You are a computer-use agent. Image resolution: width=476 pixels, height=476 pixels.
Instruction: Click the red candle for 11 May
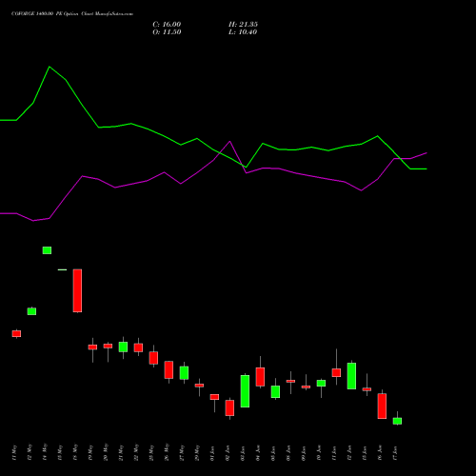click(x=16, y=333)
